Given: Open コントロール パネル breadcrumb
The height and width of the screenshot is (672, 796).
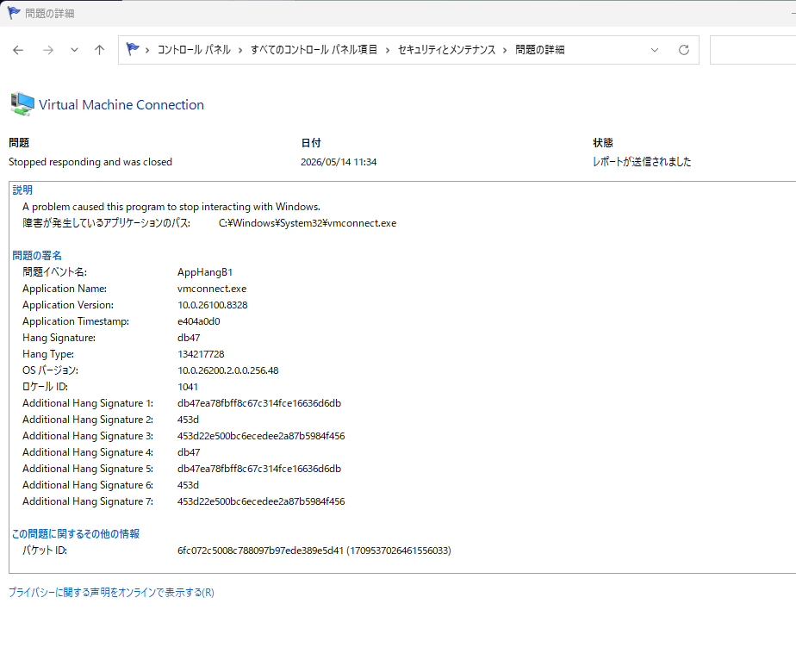Looking at the screenshot, I should coord(194,50).
